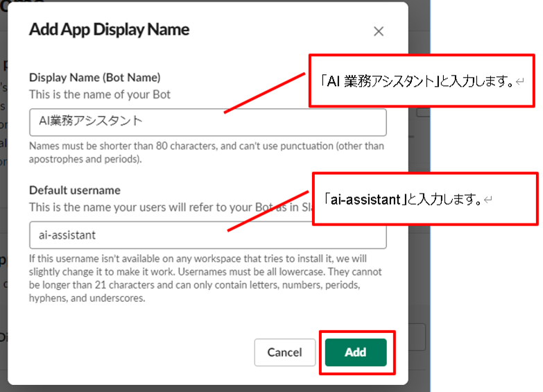Click the 'Add App Display Name' dialog title
Screen dimensions: 543x392
click(x=109, y=30)
